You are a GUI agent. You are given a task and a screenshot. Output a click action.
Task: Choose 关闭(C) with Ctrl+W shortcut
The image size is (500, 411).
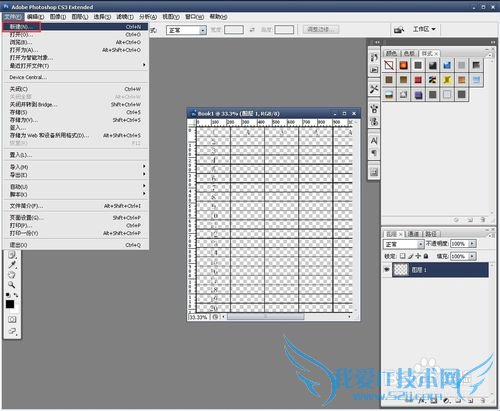click(75, 89)
